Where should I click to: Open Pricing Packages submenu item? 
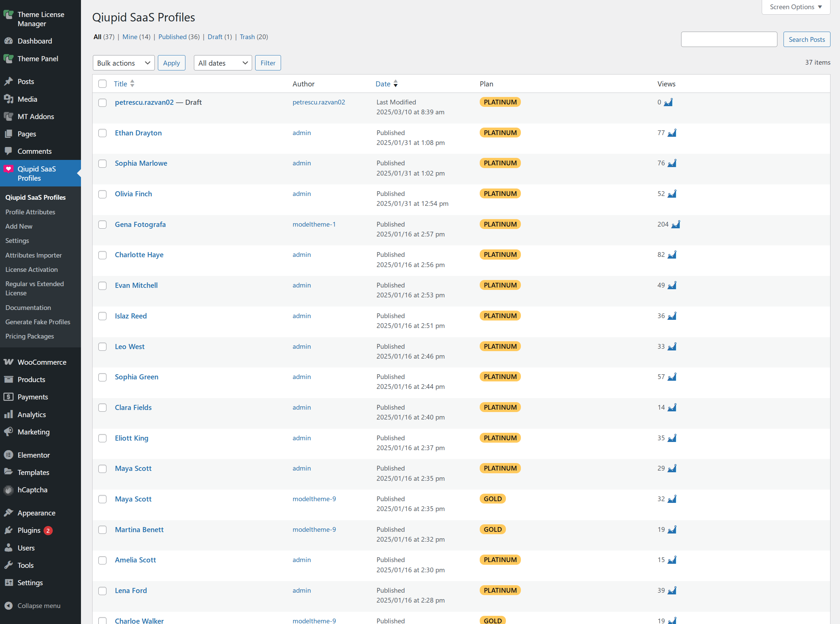pyautogui.click(x=30, y=336)
